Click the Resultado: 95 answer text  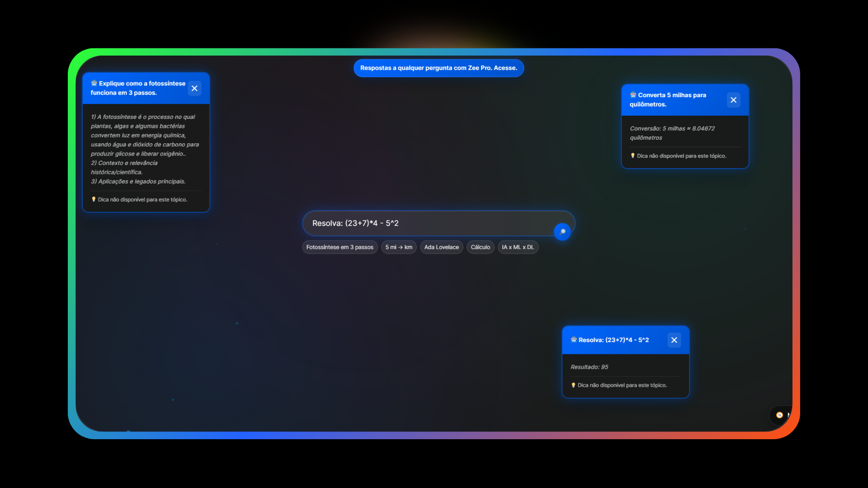pos(589,367)
